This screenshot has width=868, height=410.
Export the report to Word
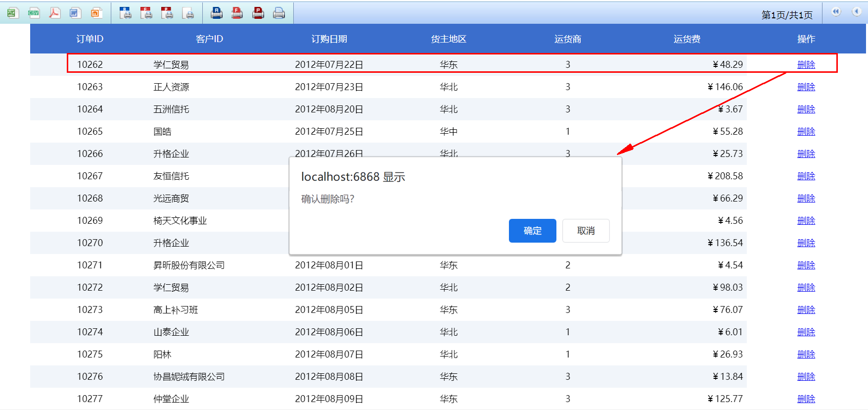(75, 13)
